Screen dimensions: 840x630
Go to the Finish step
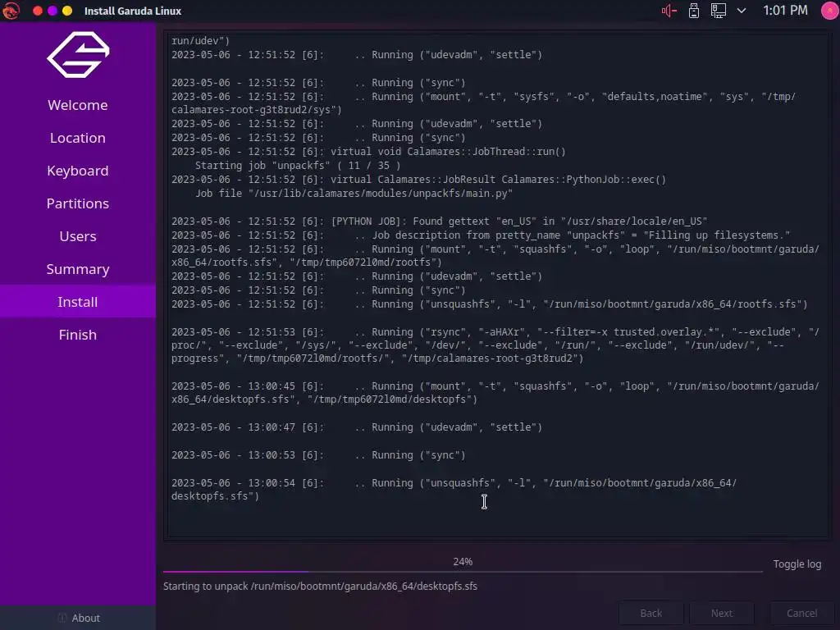pos(78,335)
